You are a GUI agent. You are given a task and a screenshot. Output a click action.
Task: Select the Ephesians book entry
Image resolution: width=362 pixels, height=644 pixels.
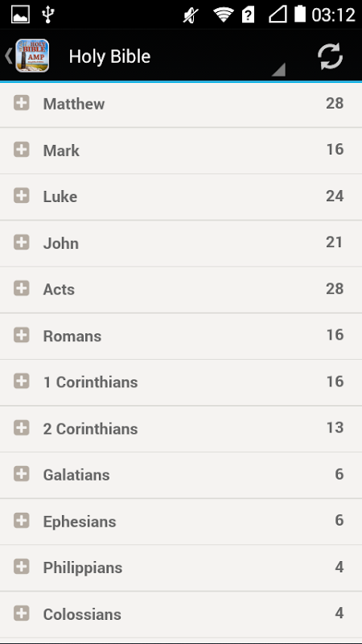click(181, 522)
